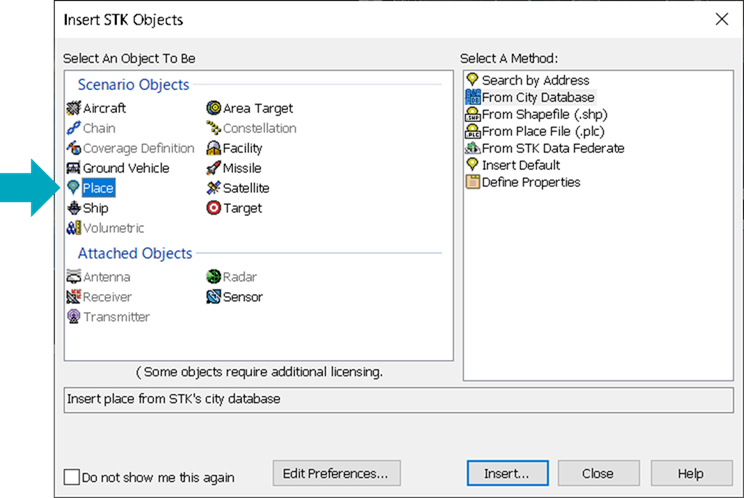The image size is (744, 498).
Task: Click the From Shapefile (.shp) icon
Action: [473, 114]
